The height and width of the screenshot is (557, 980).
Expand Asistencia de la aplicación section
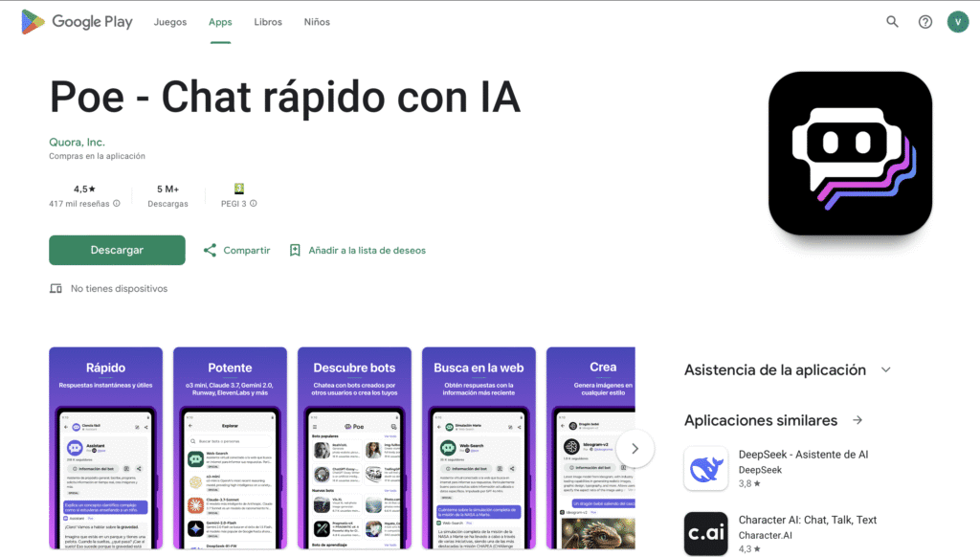[x=885, y=369]
